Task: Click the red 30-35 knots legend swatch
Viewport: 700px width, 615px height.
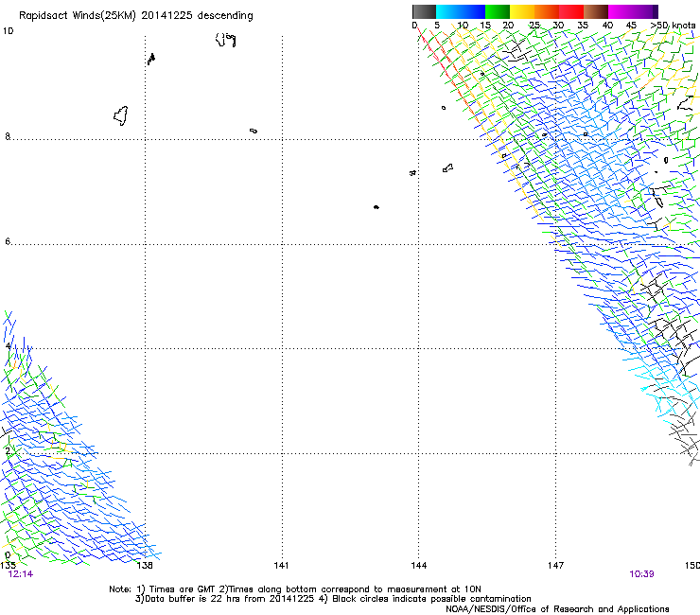Action: tap(571, 11)
